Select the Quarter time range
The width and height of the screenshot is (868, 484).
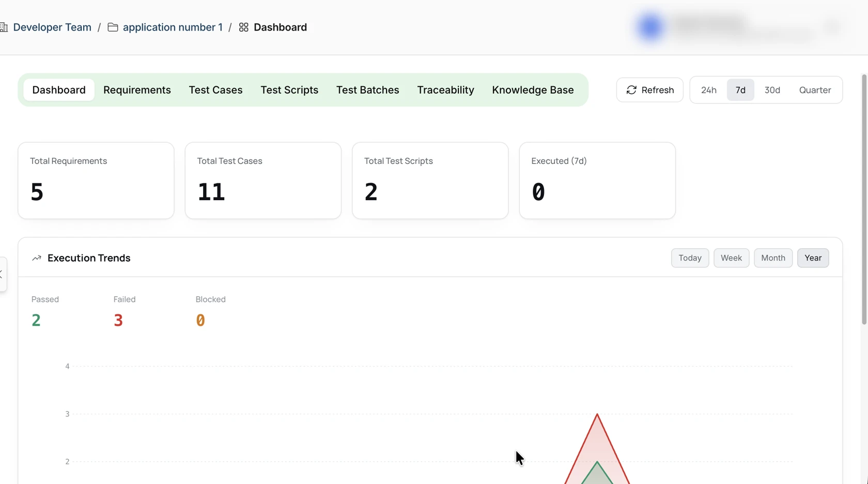pyautogui.click(x=815, y=90)
